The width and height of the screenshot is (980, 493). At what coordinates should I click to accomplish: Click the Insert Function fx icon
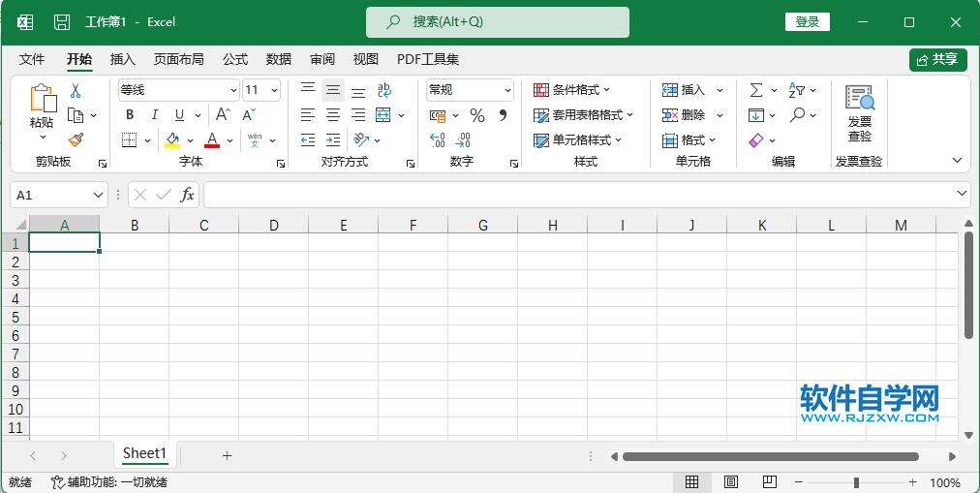pos(187,195)
